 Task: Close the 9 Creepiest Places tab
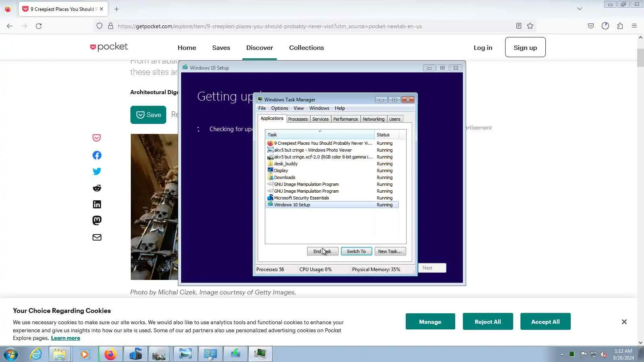(x=101, y=9)
